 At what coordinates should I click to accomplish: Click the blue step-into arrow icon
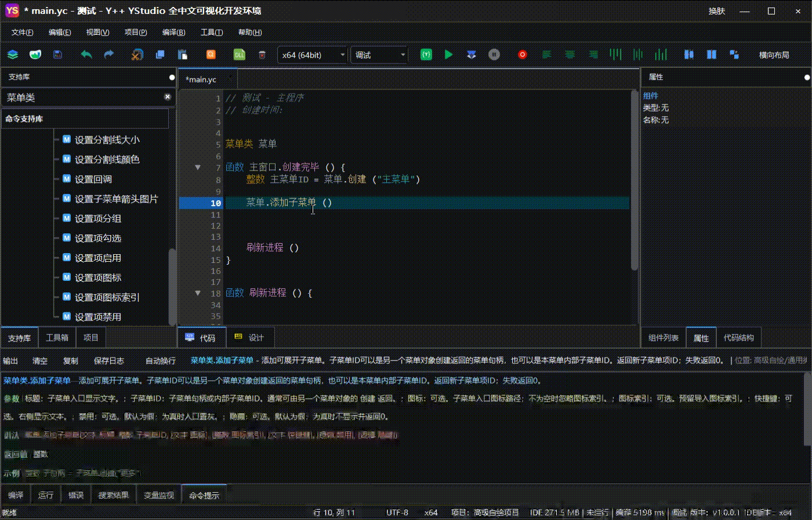472,55
